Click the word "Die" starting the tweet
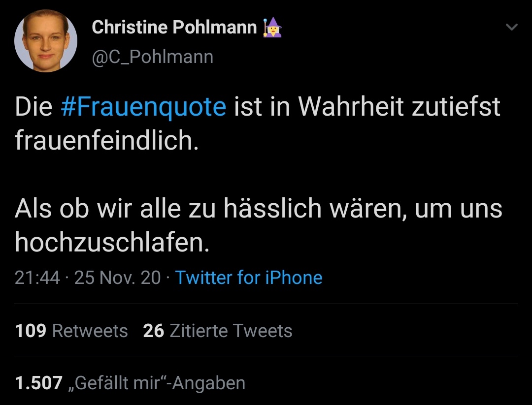This screenshot has width=532, height=405. click(x=33, y=107)
